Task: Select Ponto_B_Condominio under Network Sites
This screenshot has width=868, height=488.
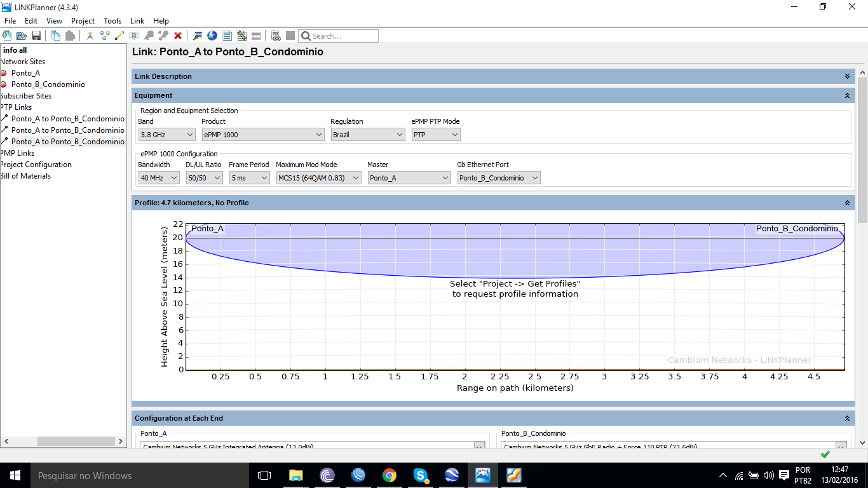Action: [x=48, y=85]
